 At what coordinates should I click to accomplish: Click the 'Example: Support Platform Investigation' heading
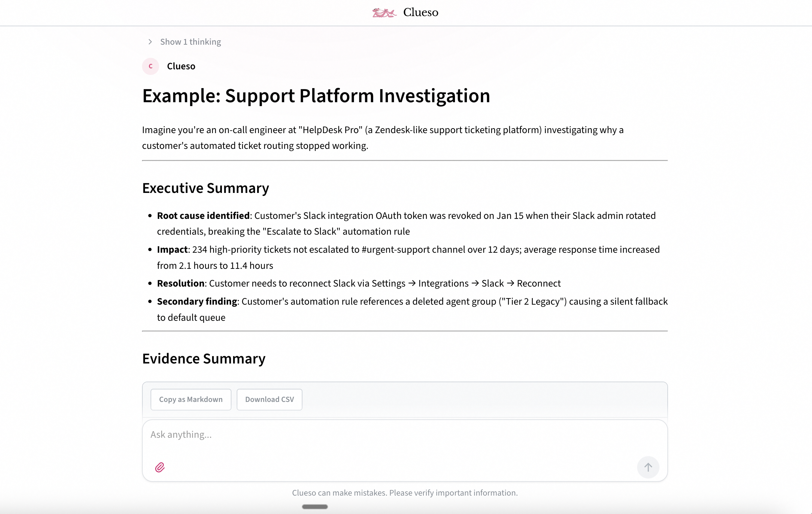pos(316,96)
